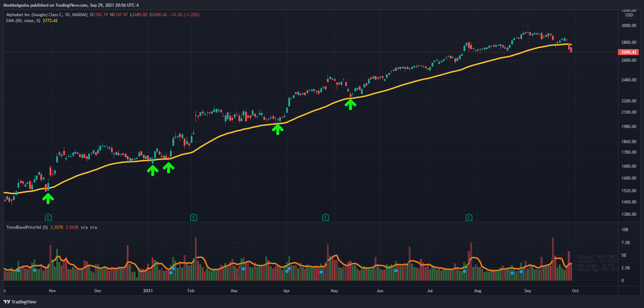
Task: Click the 1860.00 price axis label
Action: tap(629, 142)
